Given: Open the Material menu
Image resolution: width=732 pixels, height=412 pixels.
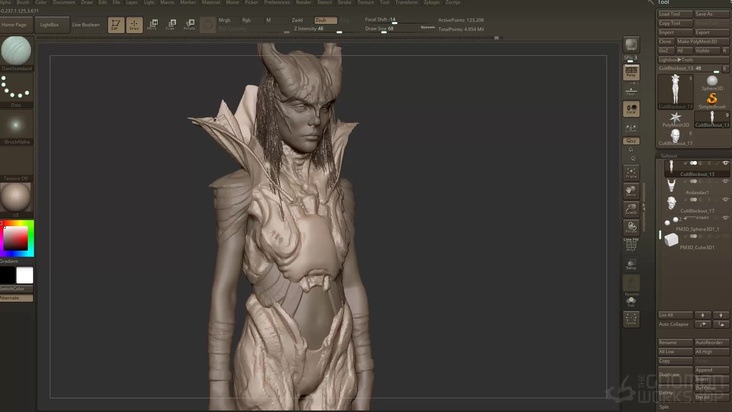Looking at the screenshot, I should coord(211,2).
